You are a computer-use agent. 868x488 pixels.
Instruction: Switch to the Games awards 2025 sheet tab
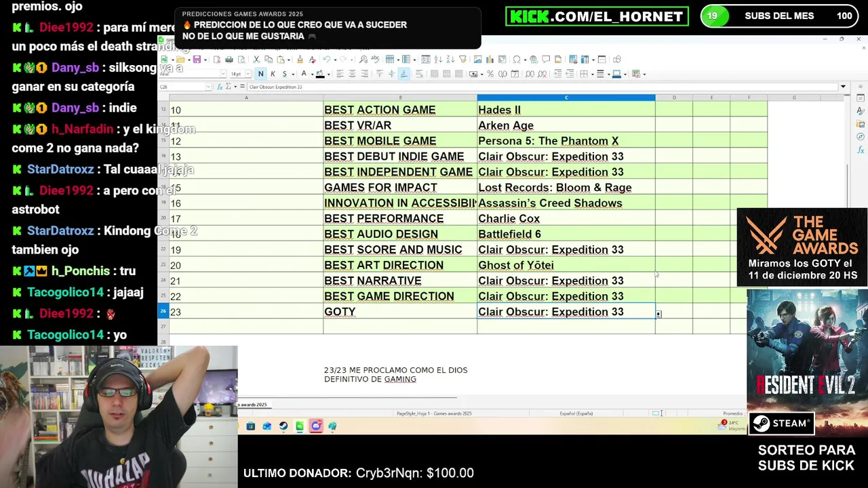pos(254,405)
